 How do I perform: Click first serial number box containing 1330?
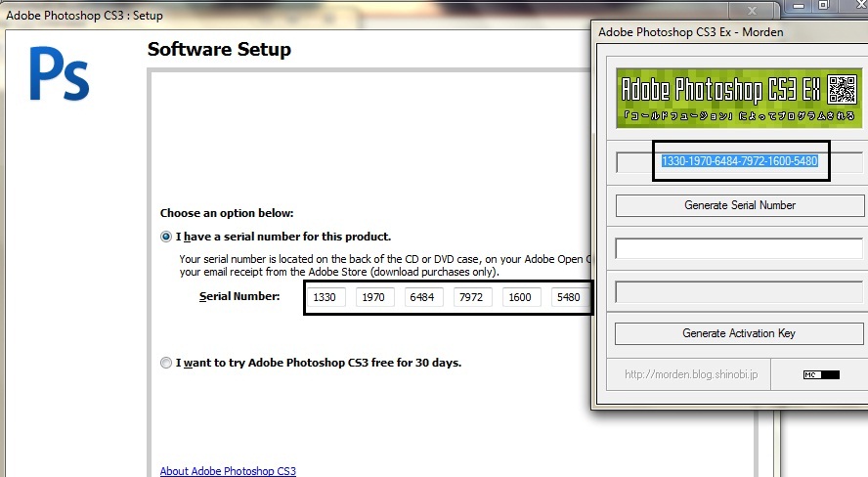[x=326, y=297]
